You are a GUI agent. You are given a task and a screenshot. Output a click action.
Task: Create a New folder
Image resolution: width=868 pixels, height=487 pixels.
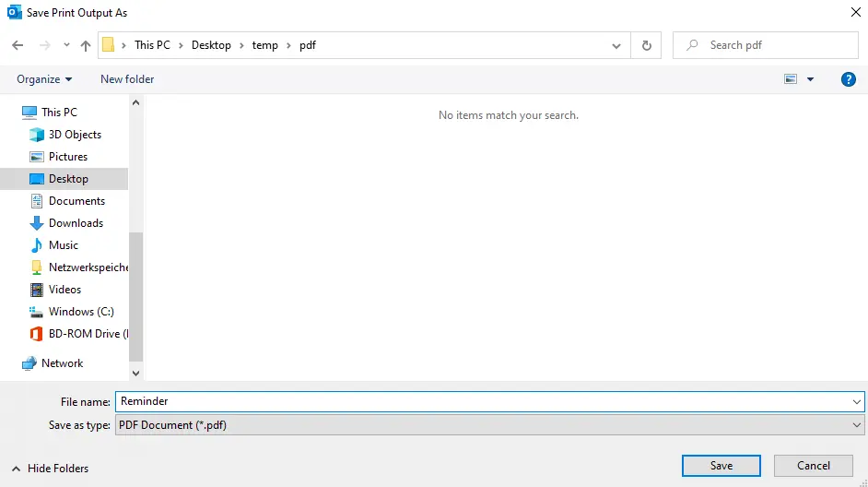[127, 79]
